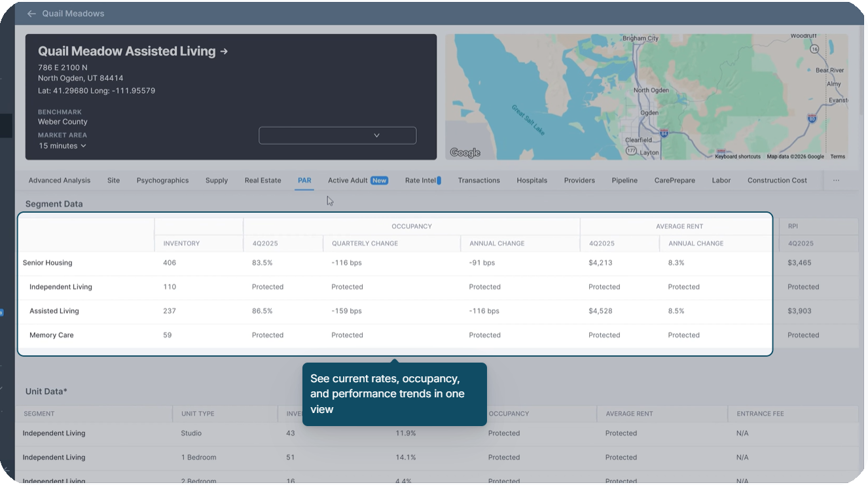Click the blue badge beside Rate Intel
This screenshot has width=868, height=485.
(x=439, y=181)
